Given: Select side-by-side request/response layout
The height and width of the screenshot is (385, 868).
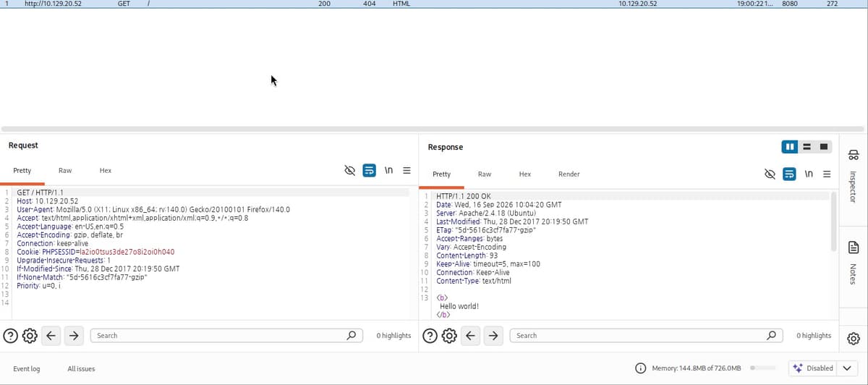Looking at the screenshot, I should 789,147.
